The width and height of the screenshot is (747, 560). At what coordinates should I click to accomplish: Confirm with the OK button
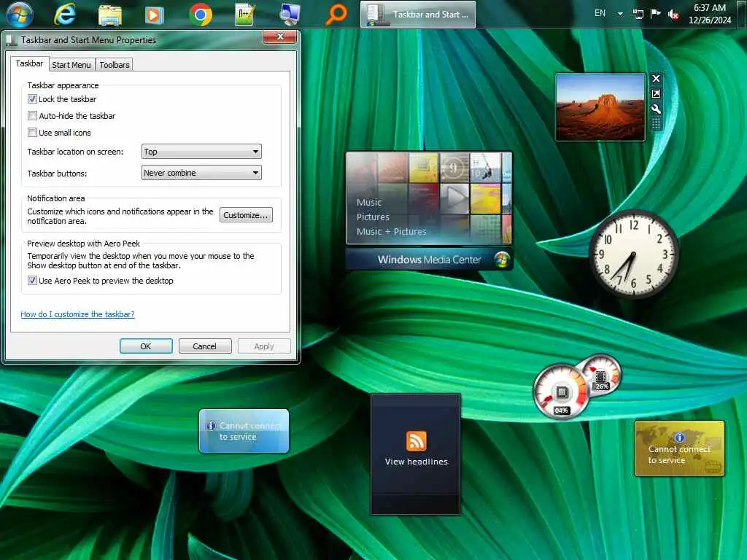coord(146,346)
